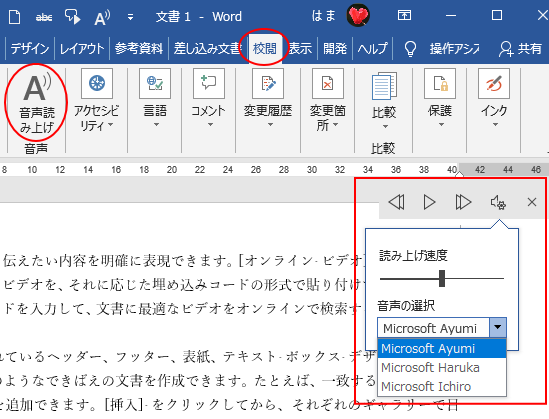Click the horizontal ruler at mark 20
Screen dimensions: 549x419
tap(172, 170)
